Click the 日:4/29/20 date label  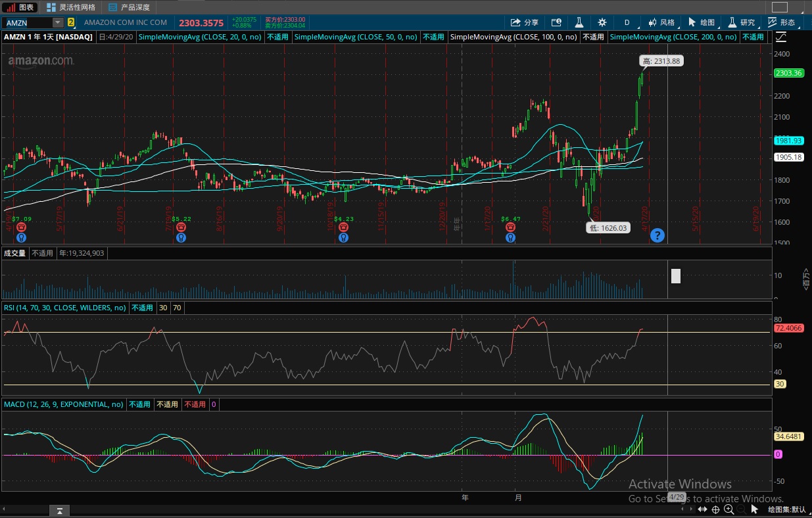[x=116, y=37]
